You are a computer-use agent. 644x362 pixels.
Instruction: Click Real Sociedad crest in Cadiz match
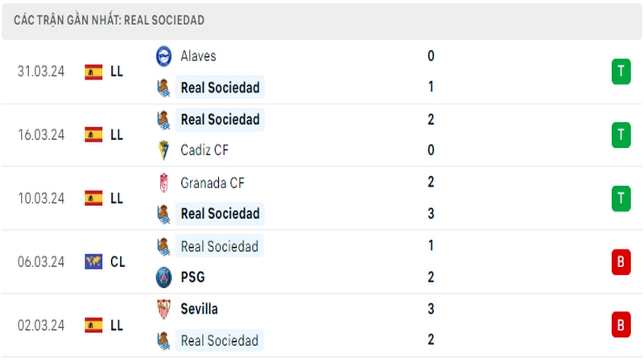coord(163,120)
